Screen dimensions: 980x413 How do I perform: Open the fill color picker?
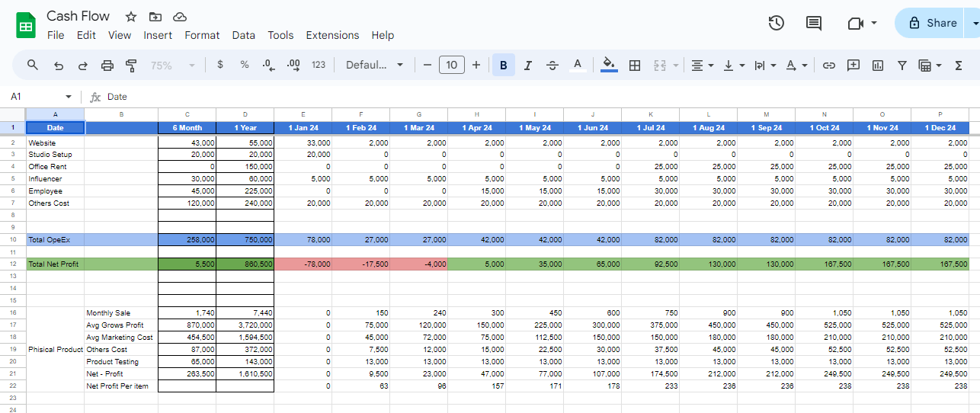[608, 66]
